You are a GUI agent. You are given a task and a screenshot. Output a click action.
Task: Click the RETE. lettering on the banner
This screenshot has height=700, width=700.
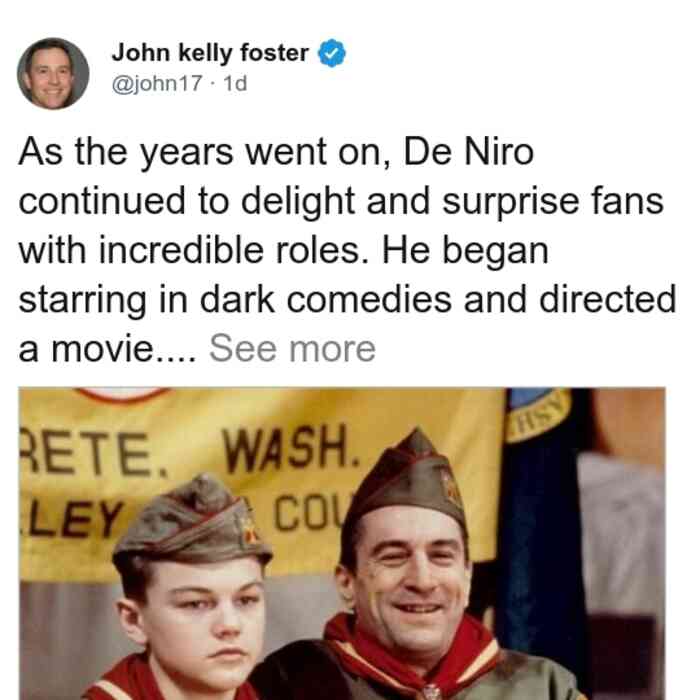click(92, 453)
